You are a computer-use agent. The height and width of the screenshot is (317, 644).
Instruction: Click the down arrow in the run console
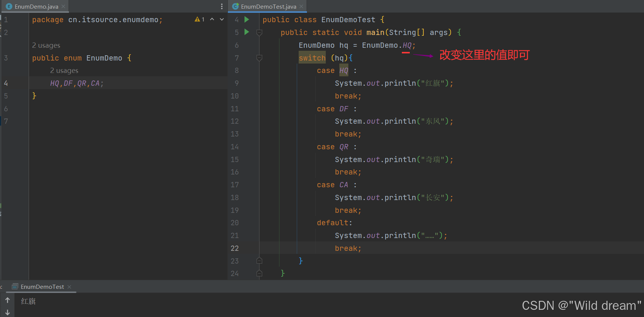pos(8,312)
